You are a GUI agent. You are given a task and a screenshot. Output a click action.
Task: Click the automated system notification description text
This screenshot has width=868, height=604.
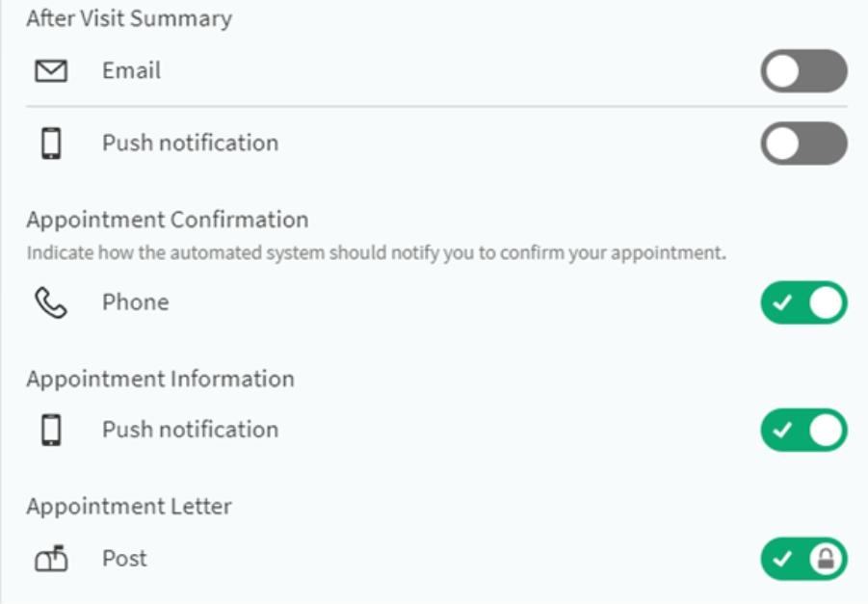(376, 253)
